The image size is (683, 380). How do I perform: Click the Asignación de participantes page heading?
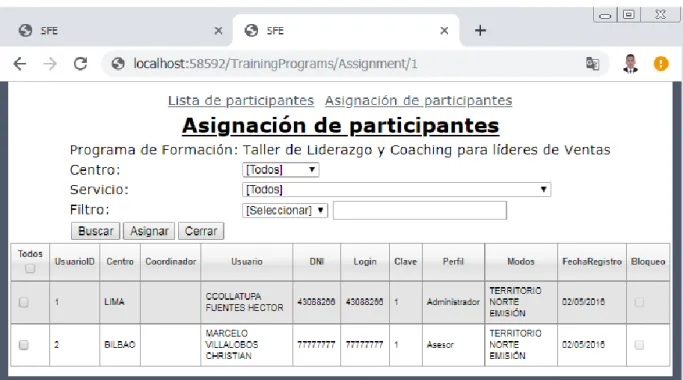click(340, 126)
